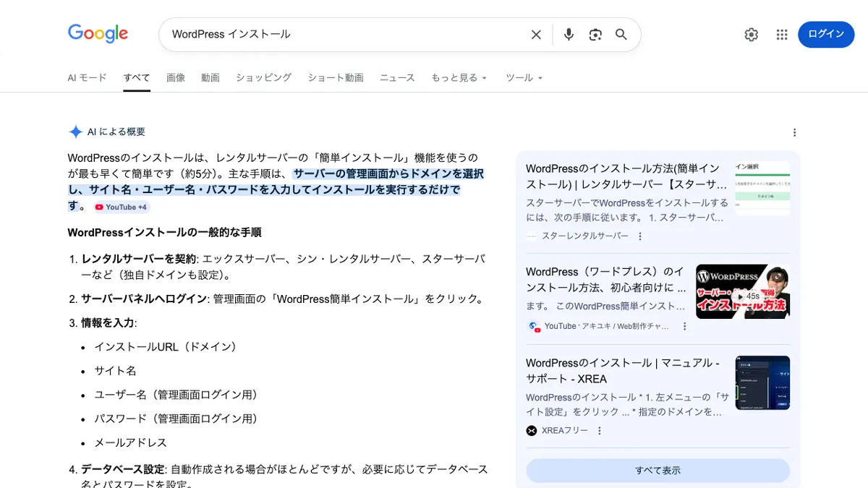The height and width of the screenshot is (488, 868).
Task: Click the XREAフリー source name
Action: coord(565,430)
